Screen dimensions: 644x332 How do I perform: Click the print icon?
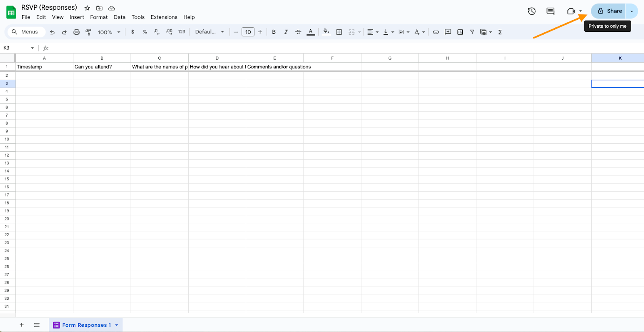76,32
